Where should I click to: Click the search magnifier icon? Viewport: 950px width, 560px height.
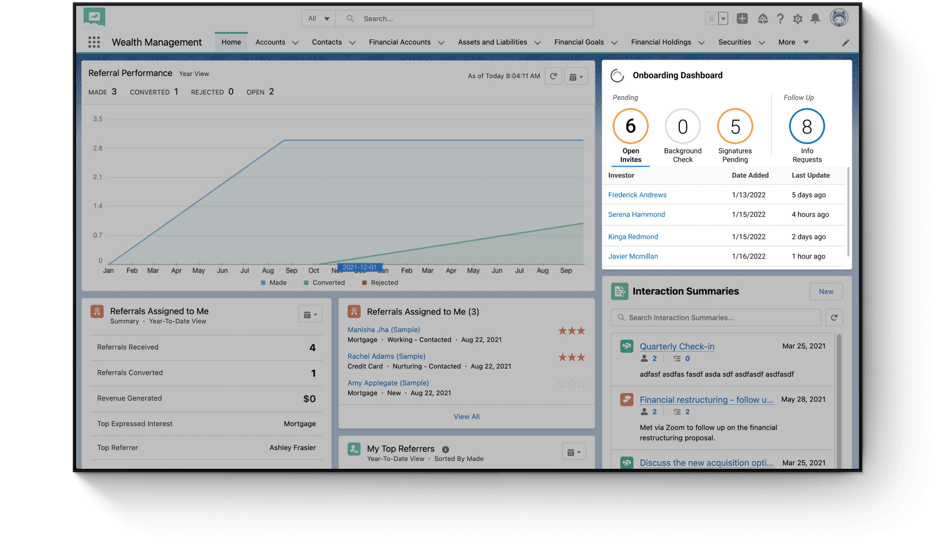click(350, 18)
